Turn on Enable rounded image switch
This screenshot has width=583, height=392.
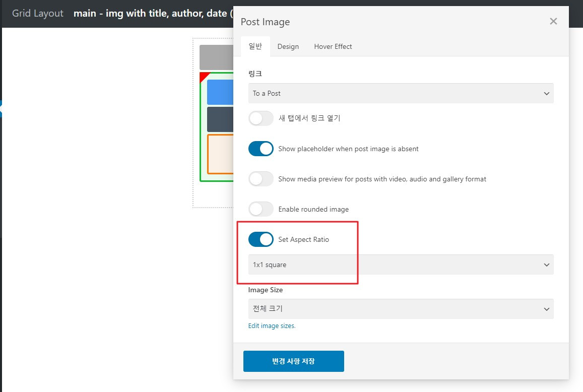pos(261,209)
